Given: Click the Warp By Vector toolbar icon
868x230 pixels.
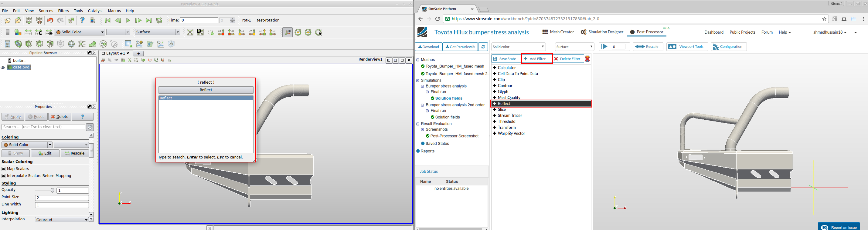Looking at the screenshot, I should point(93,44).
